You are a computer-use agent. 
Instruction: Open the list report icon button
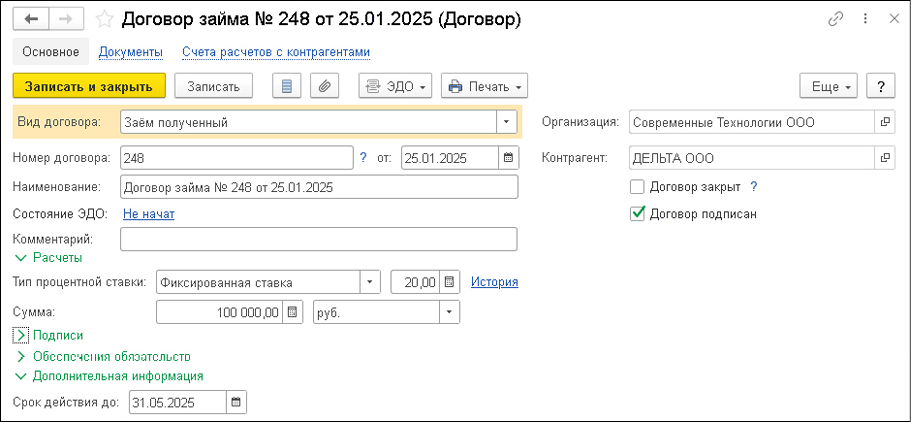tap(286, 87)
